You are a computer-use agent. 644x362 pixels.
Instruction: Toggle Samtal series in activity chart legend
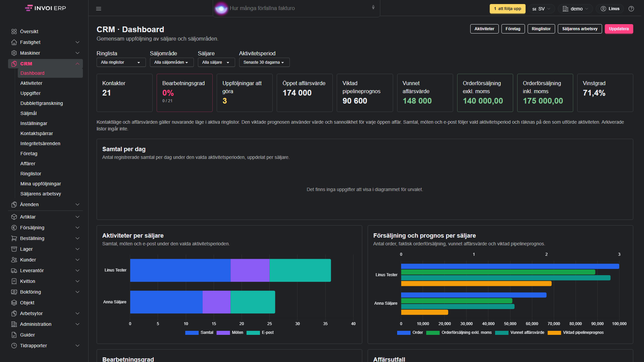pyautogui.click(x=199, y=333)
